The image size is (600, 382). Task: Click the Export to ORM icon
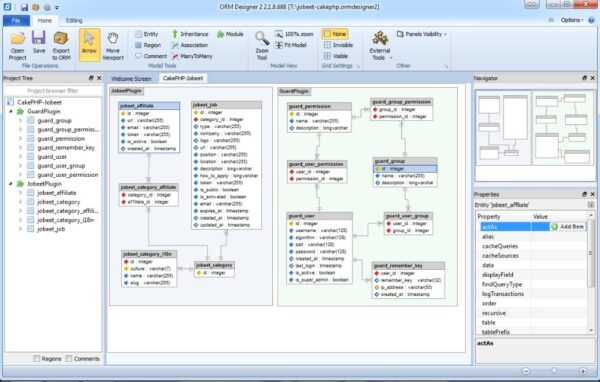click(x=61, y=38)
